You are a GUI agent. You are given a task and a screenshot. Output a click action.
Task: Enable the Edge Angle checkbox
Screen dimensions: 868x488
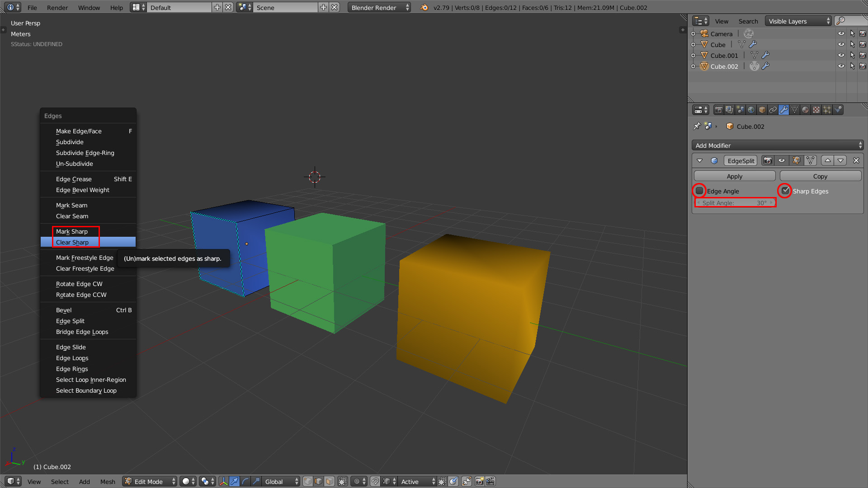click(699, 191)
